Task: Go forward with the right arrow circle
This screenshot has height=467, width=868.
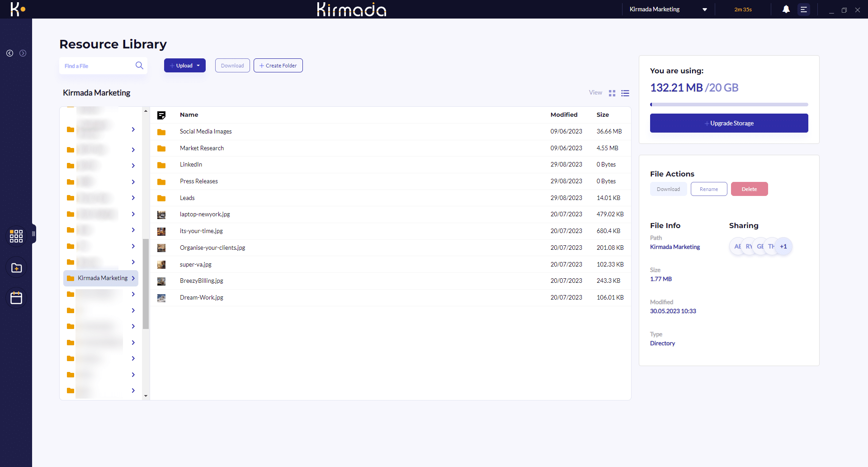Action: (x=23, y=53)
